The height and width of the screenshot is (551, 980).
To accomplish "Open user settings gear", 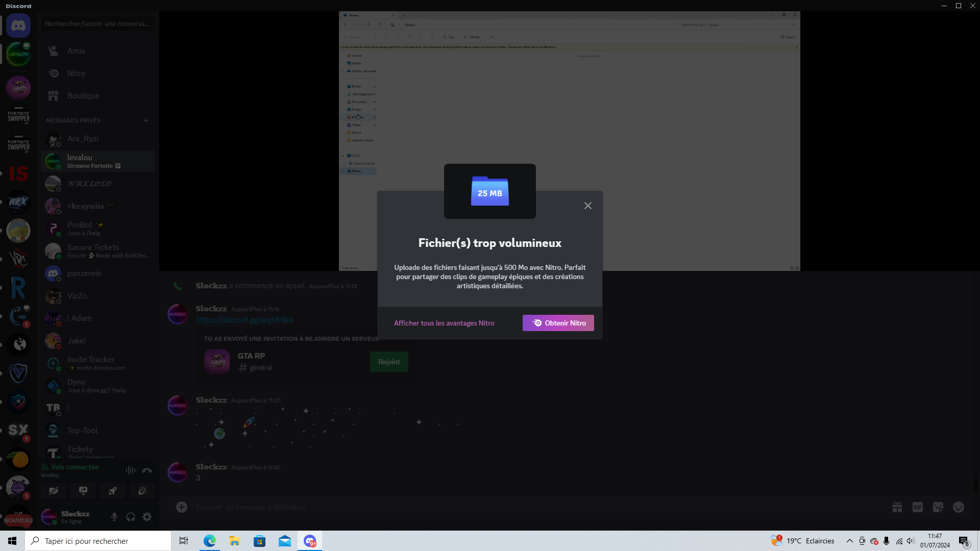I will coord(147,517).
